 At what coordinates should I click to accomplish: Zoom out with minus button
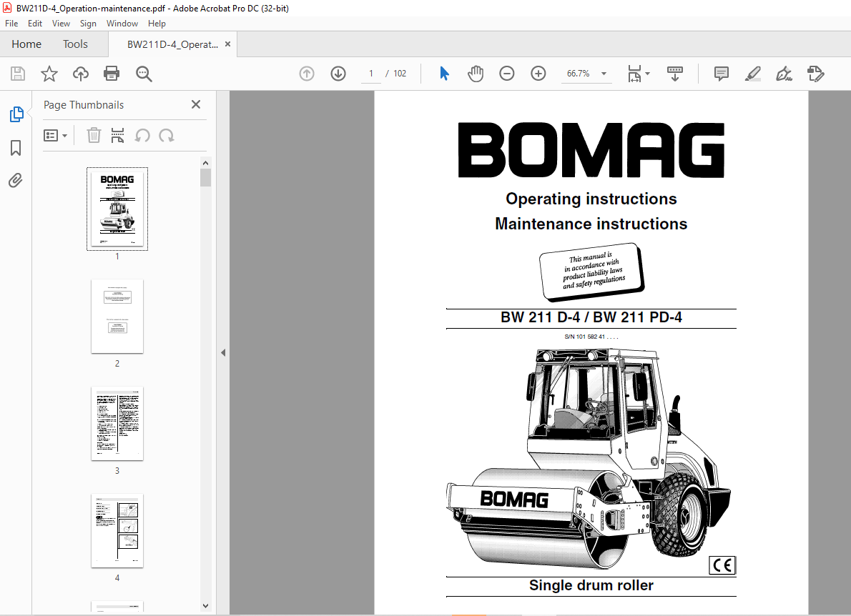(x=507, y=73)
